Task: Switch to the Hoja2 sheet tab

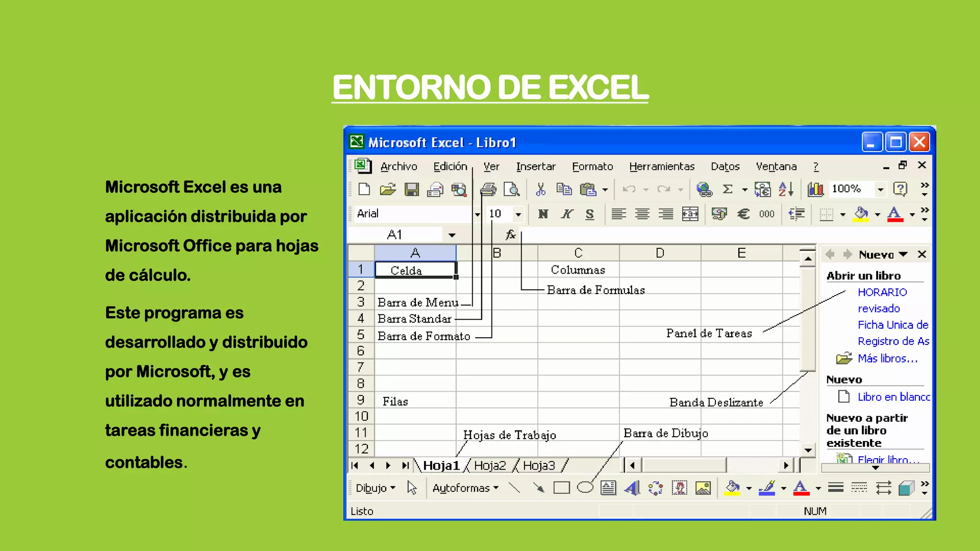Action: point(490,466)
